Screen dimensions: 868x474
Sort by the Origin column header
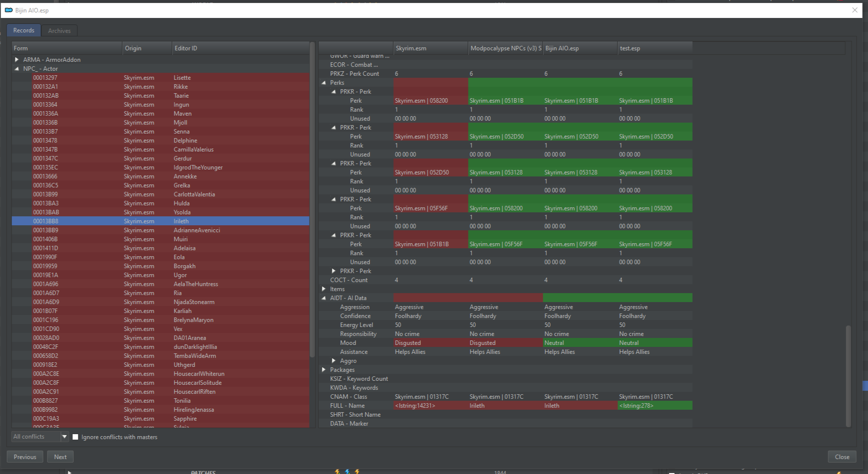(x=147, y=48)
